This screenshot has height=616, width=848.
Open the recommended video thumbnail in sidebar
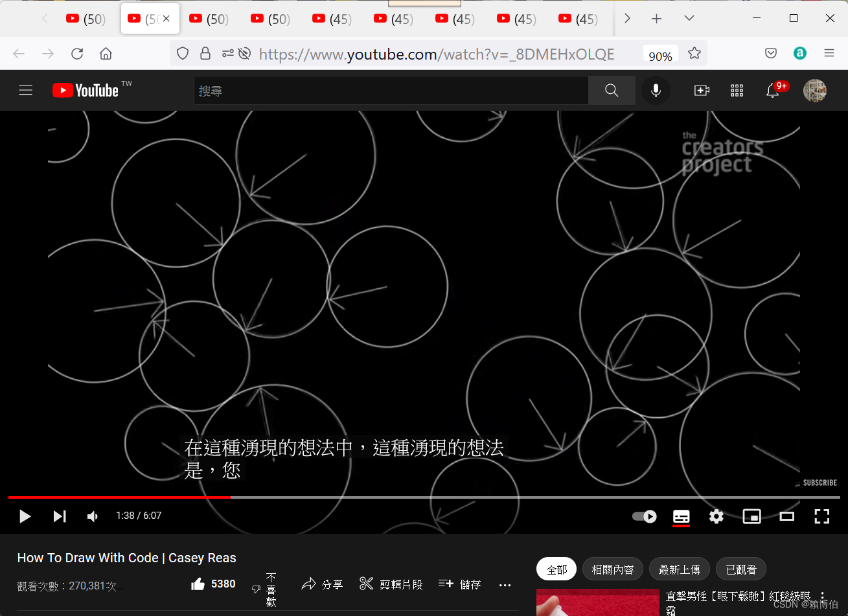pyautogui.click(x=597, y=602)
